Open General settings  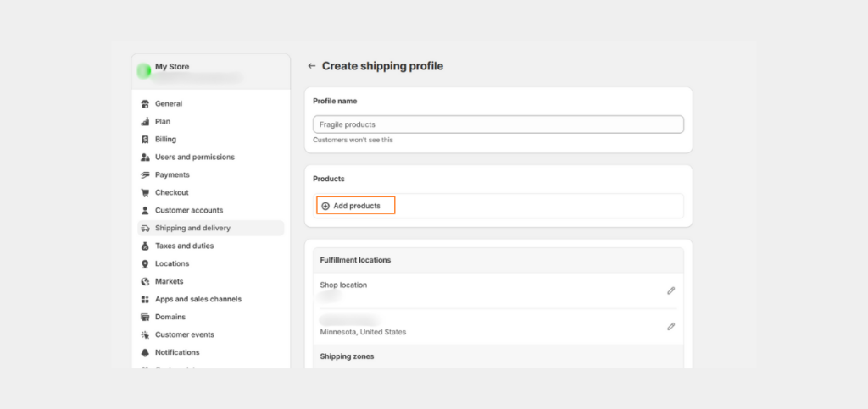(210, 104)
